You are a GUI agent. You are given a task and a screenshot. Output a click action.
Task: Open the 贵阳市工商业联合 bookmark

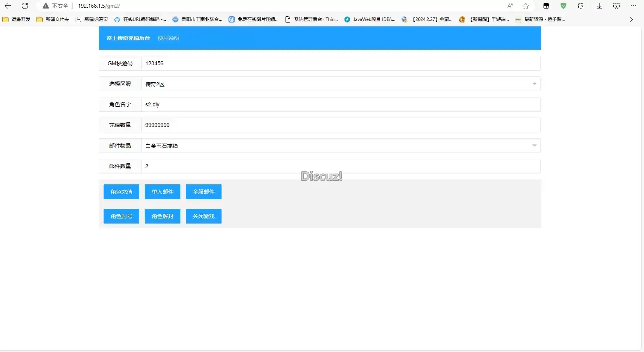click(197, 19)
